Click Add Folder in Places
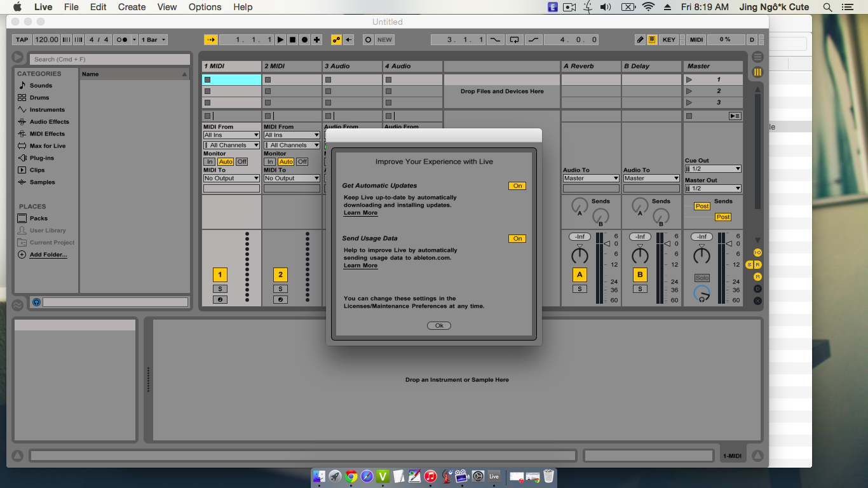 point(48,255)
